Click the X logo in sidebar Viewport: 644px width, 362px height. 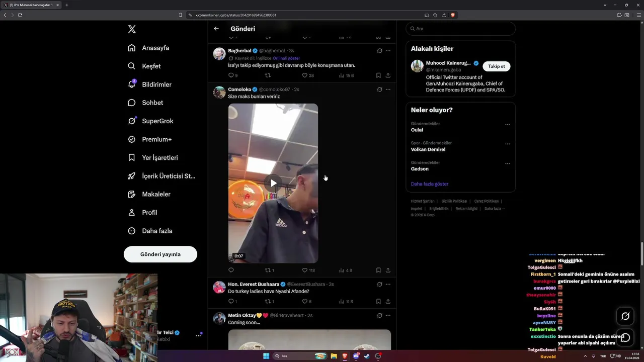point(132,29)
